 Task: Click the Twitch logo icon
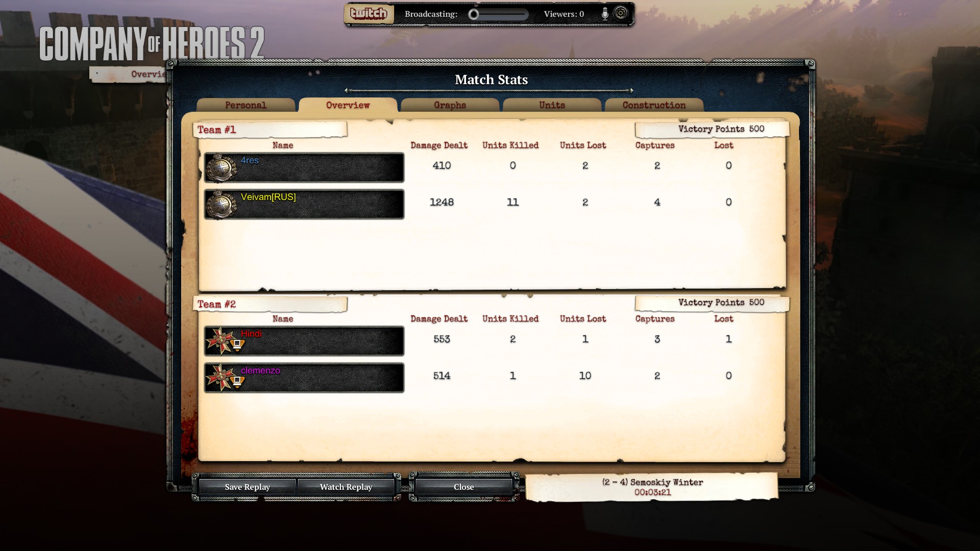point(369,14)
